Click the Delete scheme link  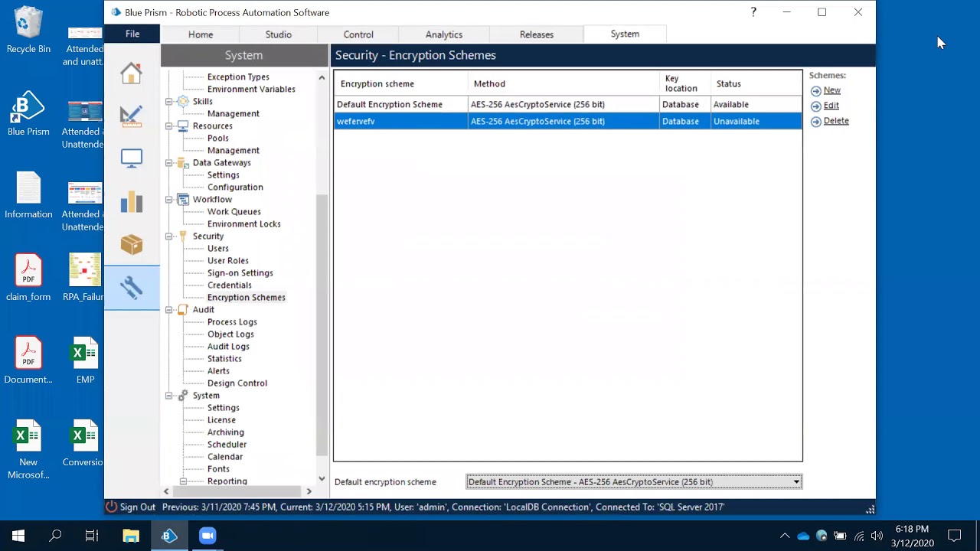(x=836, y=121)
